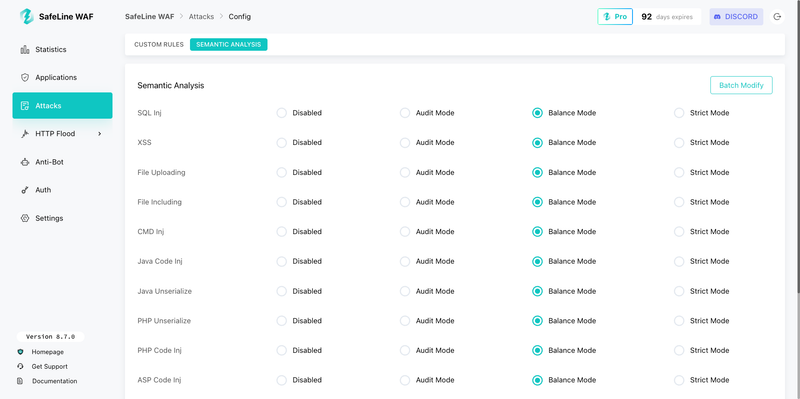Screen dimensions: 800x399
Task: Click the Auth key icon
Action: coord(24,190)
